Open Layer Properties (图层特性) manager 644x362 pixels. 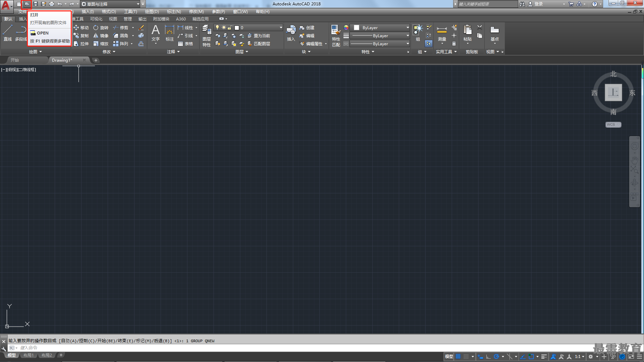point(207,36)
